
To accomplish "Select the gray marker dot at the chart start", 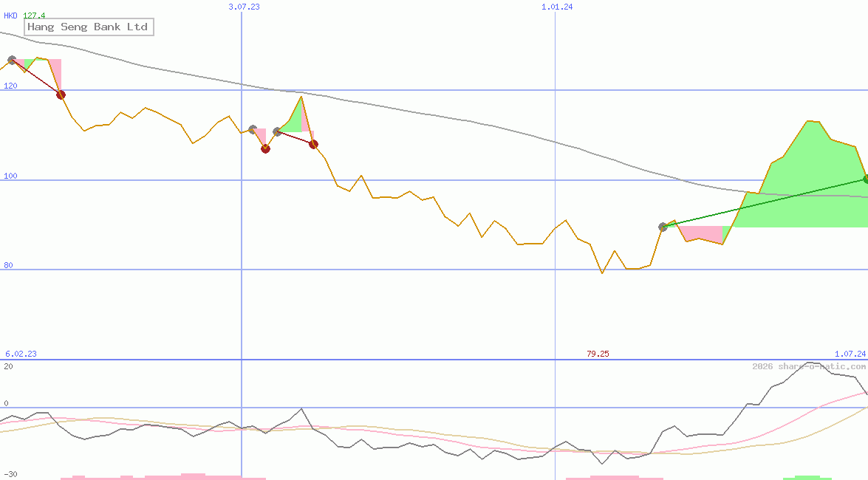I will tap(13, 60).
